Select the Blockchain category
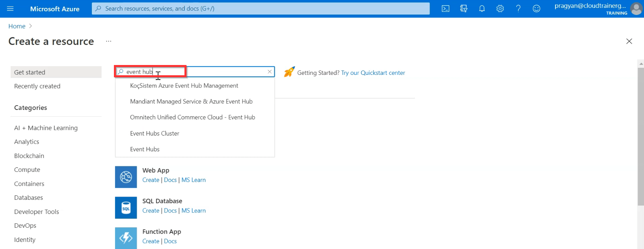Viewport: 644px width, 249px height. coord(29,156)
